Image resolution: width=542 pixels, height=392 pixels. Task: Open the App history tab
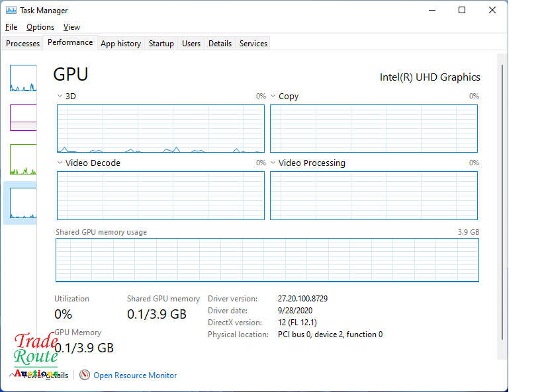120,43
